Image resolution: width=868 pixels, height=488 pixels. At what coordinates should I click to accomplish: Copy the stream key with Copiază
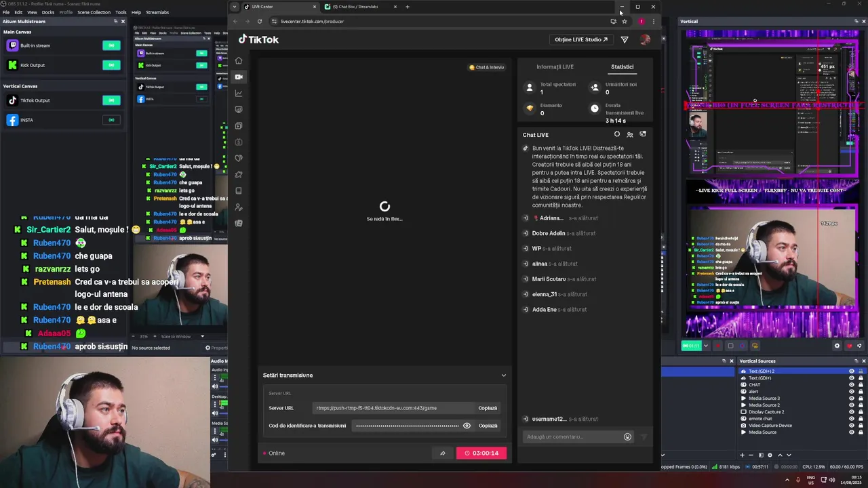tap(488, 426)
